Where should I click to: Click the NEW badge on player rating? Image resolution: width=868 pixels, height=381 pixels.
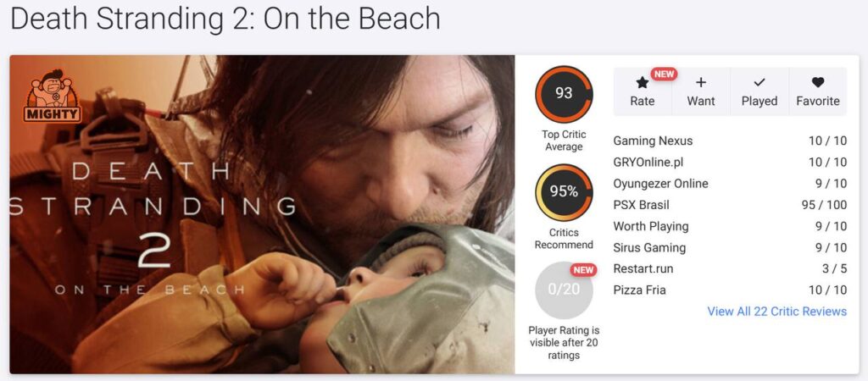pos(583,270)
